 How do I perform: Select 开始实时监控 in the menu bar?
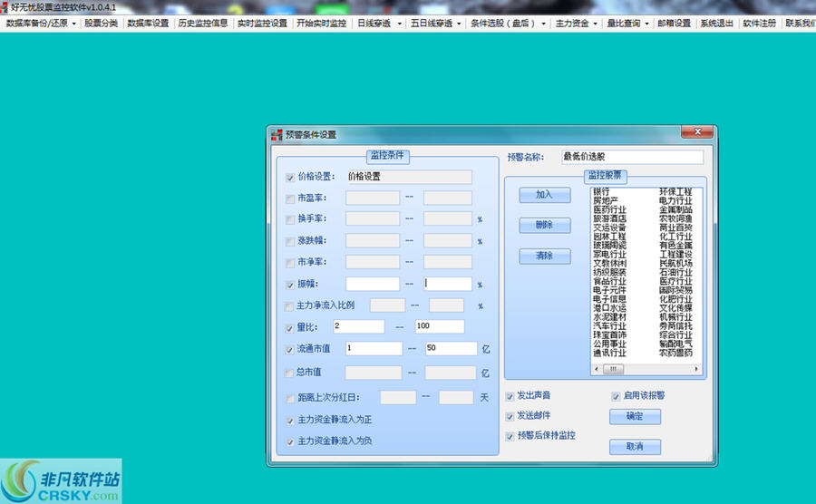click(x=321, y=24)
